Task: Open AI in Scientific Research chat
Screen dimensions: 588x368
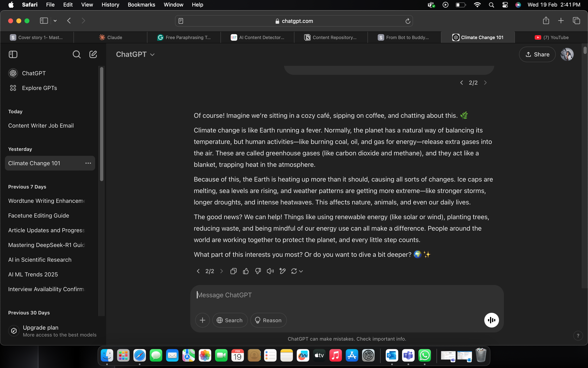Action: point(50,260)
